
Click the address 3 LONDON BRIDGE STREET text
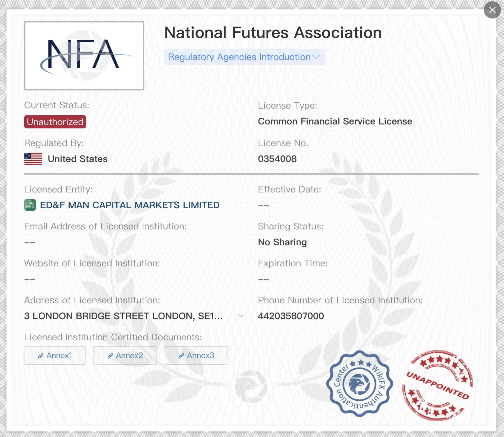point(124,316)
